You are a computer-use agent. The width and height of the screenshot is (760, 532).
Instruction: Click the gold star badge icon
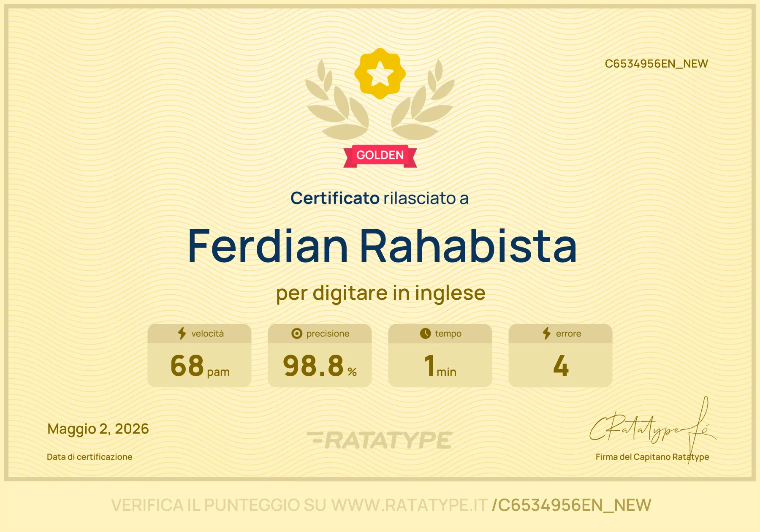[x=380, y=73]
